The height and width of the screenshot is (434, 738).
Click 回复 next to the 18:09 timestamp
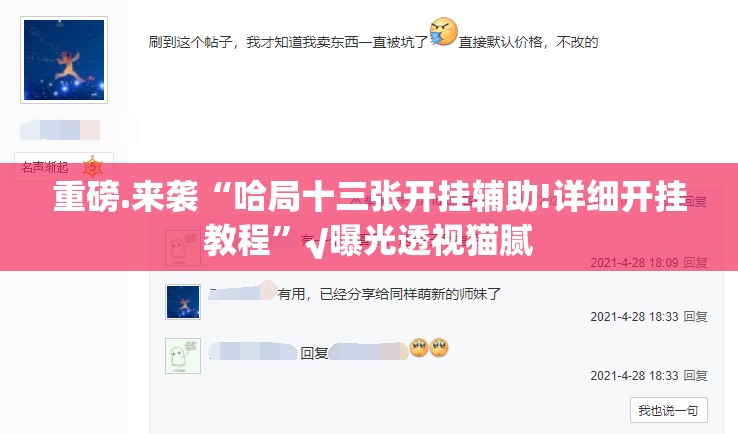pyautogui.click(x=696, y=262)
